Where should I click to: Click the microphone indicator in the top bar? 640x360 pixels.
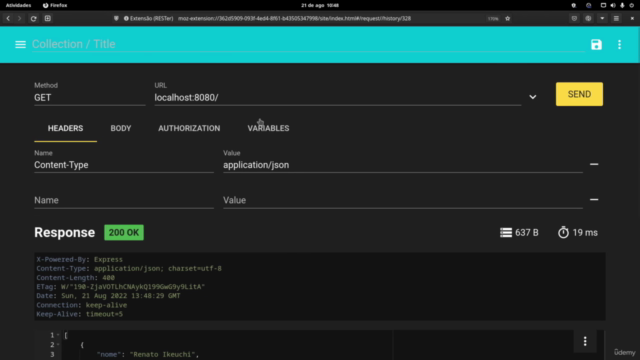tap(622, 5)
